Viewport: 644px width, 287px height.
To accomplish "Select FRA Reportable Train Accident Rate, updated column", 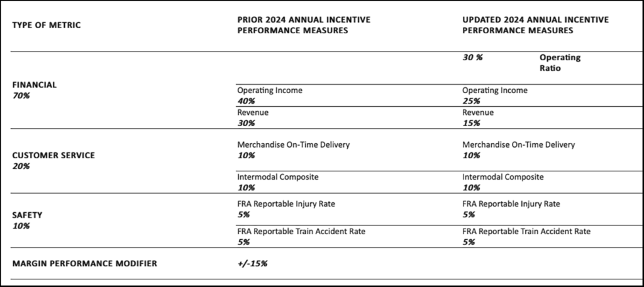I will (526, 231).
